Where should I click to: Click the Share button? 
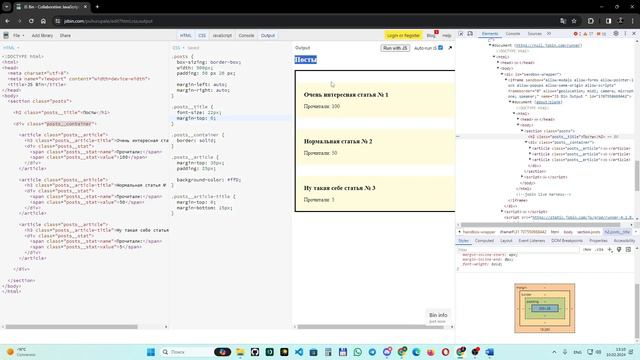click(65, 36)
